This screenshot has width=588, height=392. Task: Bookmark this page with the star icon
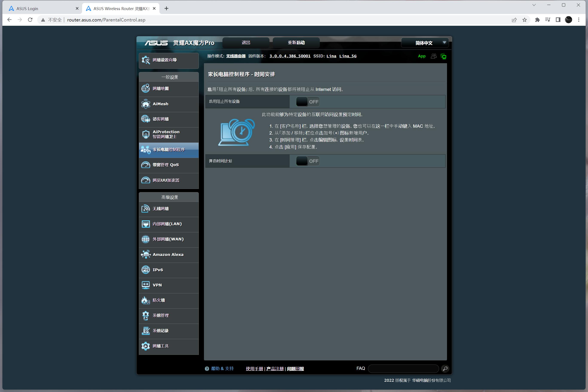pos(525,20)
